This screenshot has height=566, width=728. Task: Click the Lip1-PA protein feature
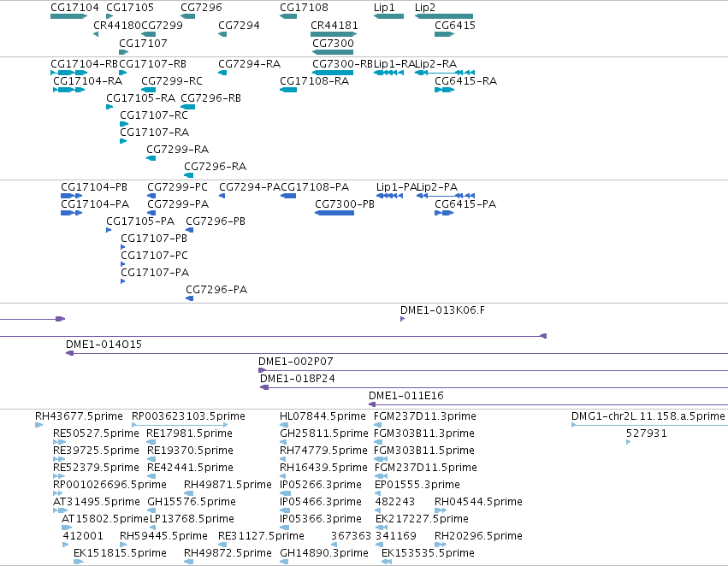[389, 196]
